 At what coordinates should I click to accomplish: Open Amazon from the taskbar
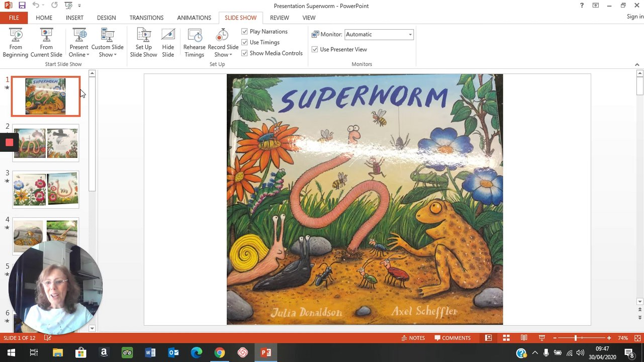[x=104, y=352]
